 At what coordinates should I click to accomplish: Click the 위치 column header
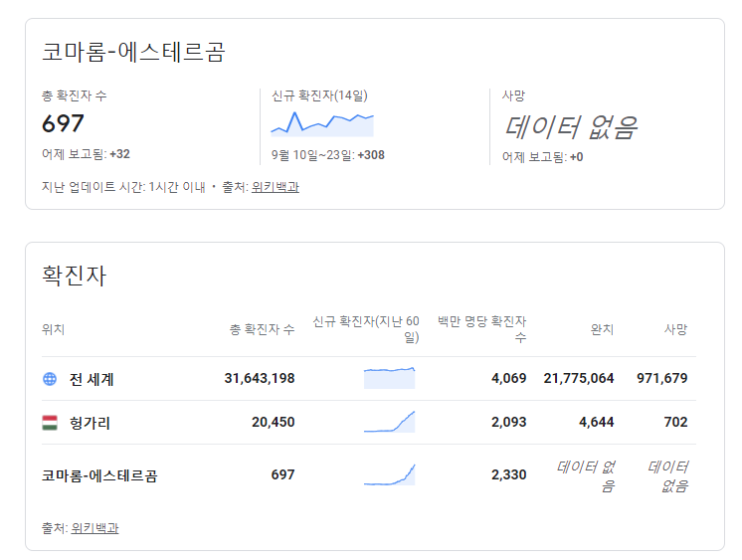click(x=53, y=329)
